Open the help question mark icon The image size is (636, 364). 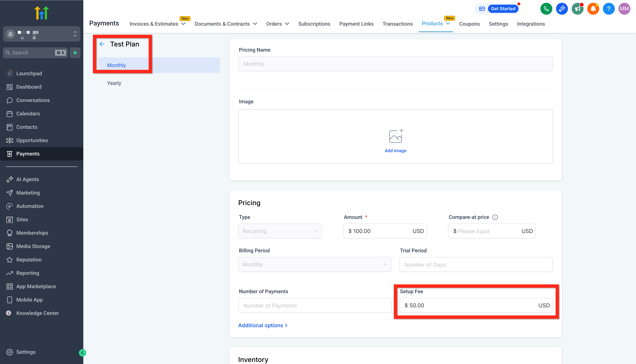coord(608,9)
